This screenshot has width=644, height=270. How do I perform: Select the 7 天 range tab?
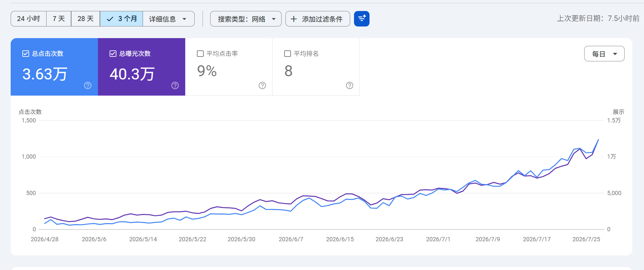[59, 19]
